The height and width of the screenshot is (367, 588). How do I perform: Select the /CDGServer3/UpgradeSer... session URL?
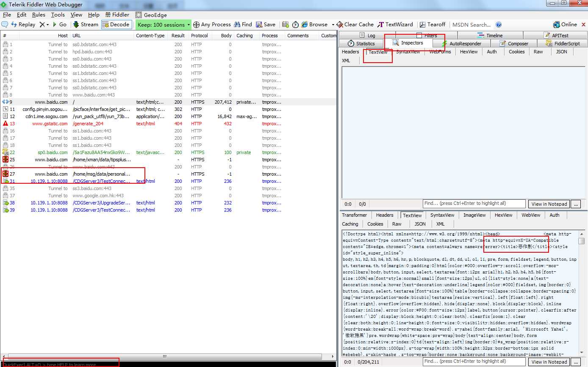coord(101,203)
